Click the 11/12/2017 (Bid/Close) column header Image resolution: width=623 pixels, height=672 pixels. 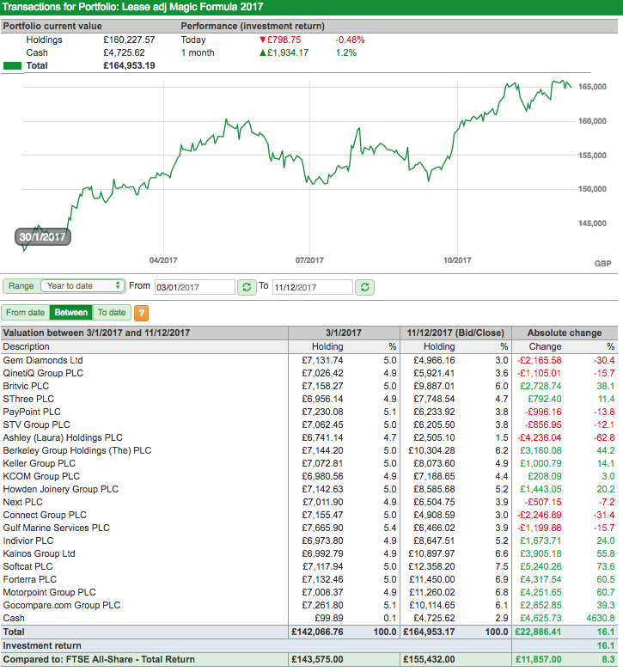point(455,333)
